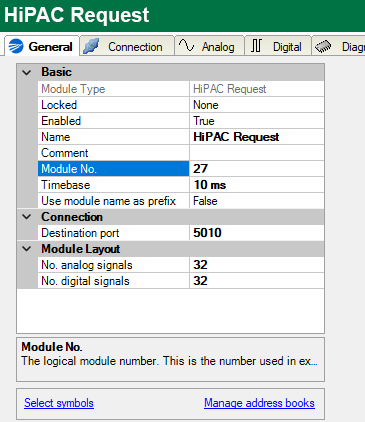Select the Name property label
This screenshot has width=365, height=422.
tap(113, 137)
